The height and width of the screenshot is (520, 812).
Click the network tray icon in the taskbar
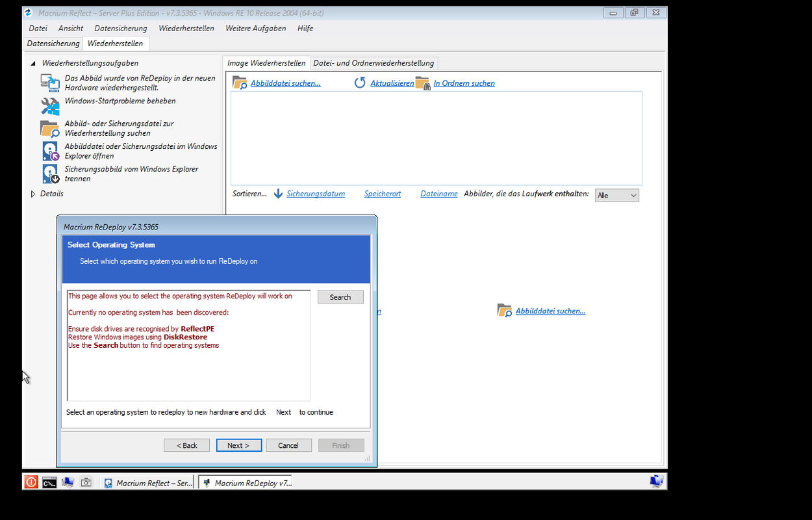(x=656, y=482)
